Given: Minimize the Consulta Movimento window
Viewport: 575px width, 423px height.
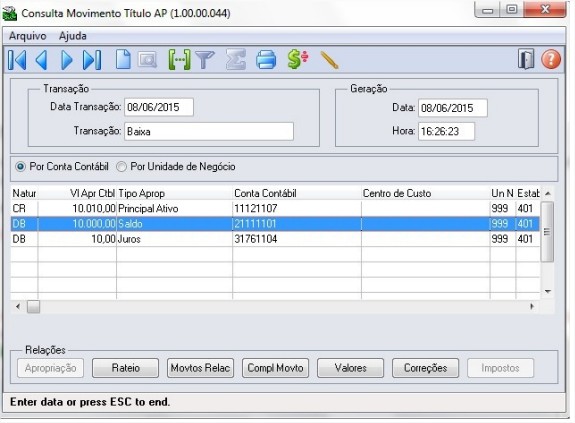Looking at the screenshot, I should coord(487,10).
